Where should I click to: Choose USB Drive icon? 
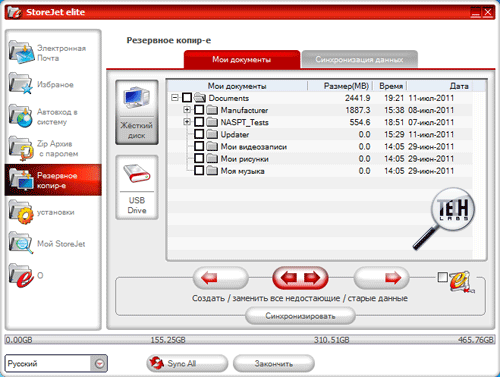point(137,173)
